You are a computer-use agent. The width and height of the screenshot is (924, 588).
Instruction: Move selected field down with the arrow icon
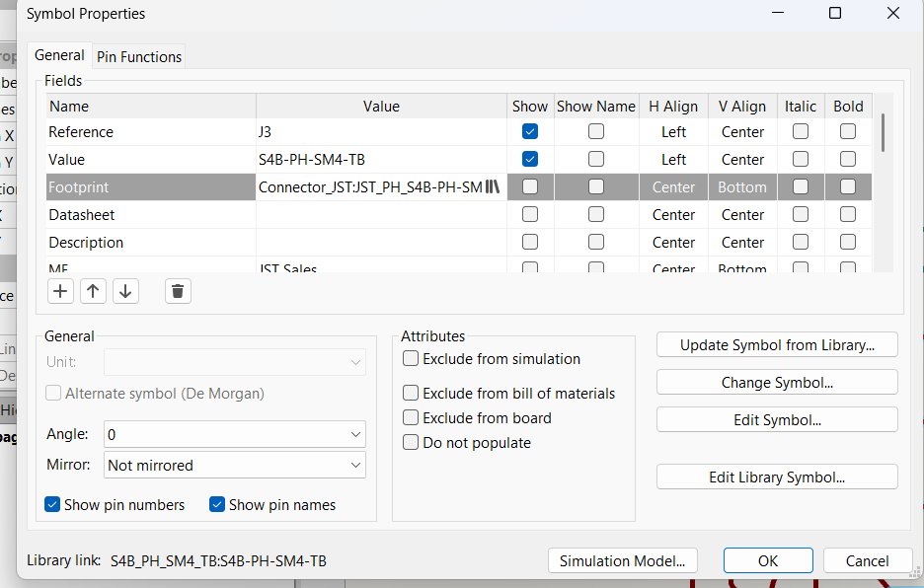pos(126,291)
